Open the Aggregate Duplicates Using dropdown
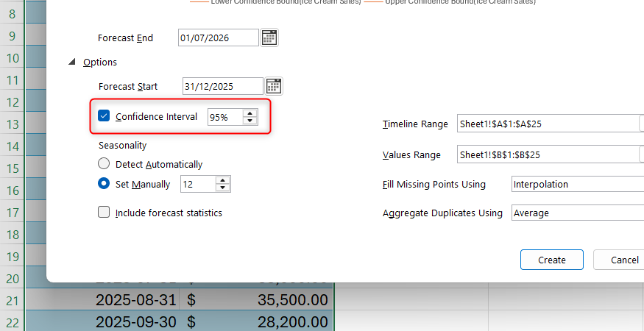The image size is (644, 331). click(578, 213)
